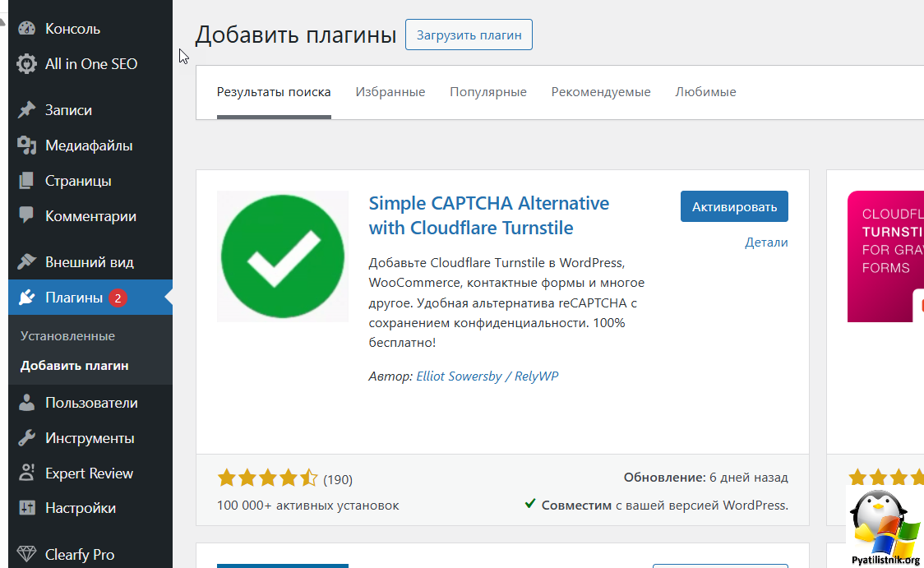This screenshot has width=924, height=568.
Task: Click the Настройки sliders icon
Action: click(26, 508)
